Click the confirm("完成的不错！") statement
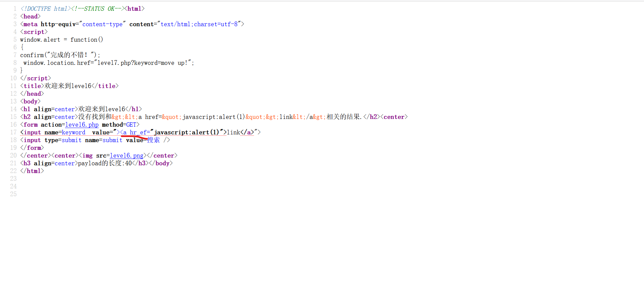This screenshot has width=644, height=296. (x=60, y=55)
